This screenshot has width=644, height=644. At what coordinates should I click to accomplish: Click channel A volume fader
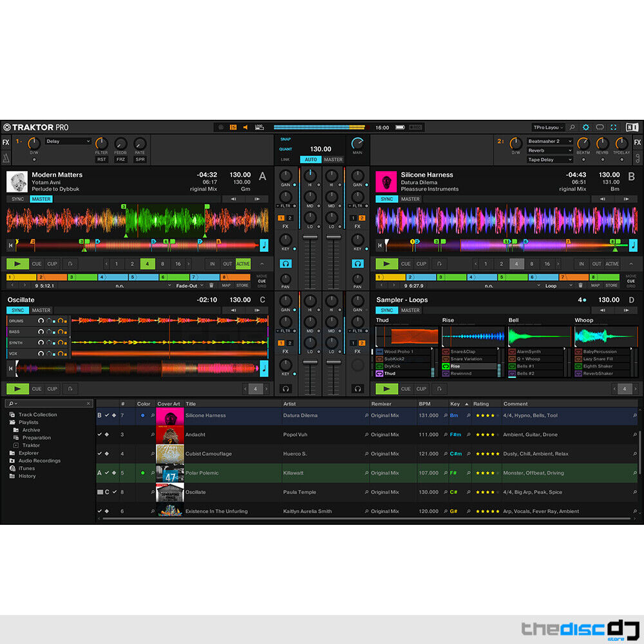(x=310, y=237)
